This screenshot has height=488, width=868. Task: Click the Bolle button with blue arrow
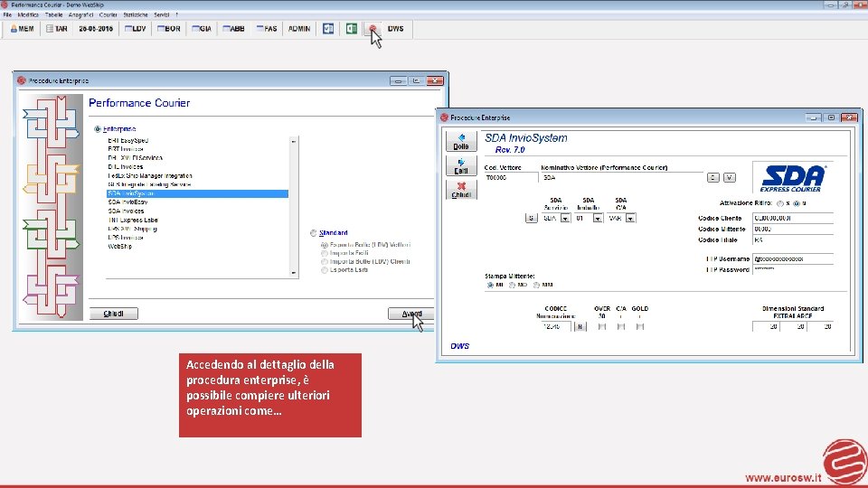point(461,142)
